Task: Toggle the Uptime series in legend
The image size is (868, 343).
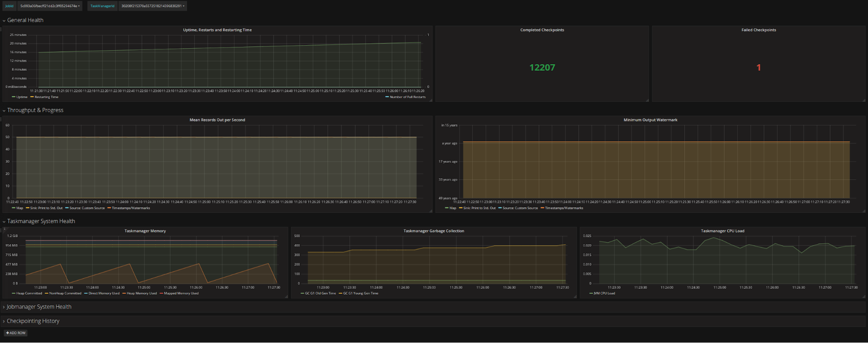Action: pyautogui.click(x=22, y=97)
